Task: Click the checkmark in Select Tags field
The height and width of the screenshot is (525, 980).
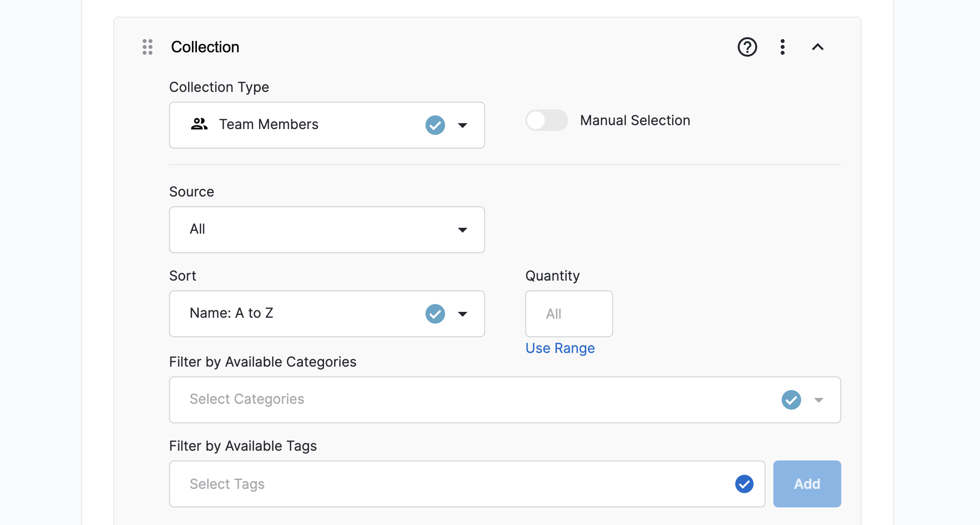Action: 744,484
